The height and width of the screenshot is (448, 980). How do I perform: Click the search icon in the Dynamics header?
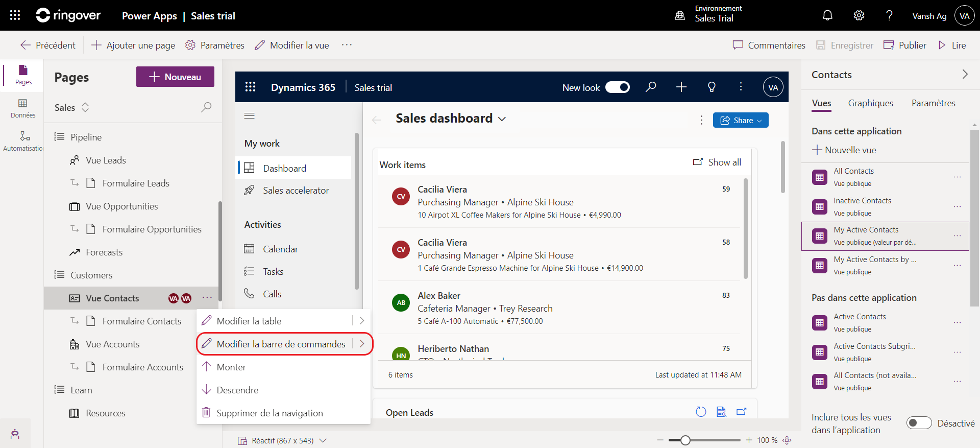click(651, 87)
